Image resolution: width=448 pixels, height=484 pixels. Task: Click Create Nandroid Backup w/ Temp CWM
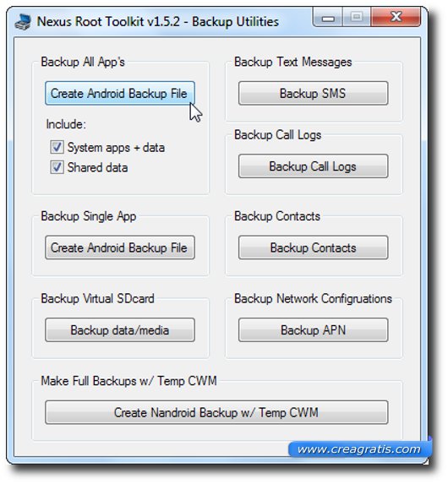click(216, 412)
